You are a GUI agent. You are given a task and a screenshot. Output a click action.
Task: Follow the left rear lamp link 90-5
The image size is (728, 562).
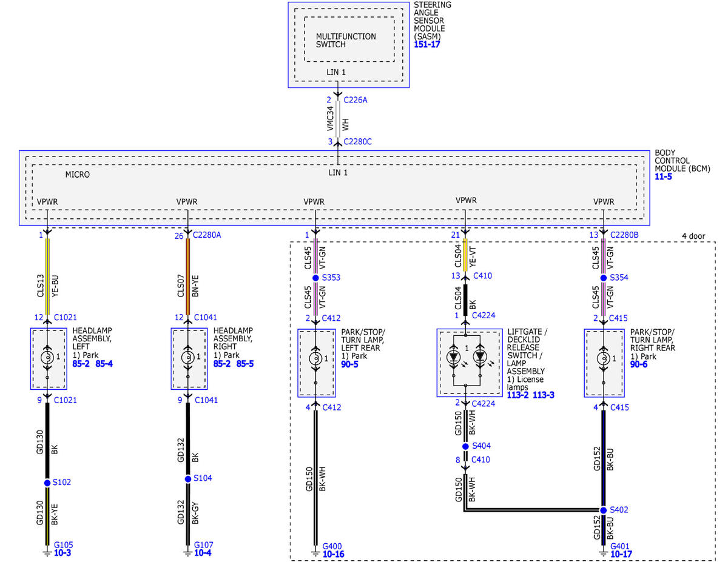click(349, 364)
